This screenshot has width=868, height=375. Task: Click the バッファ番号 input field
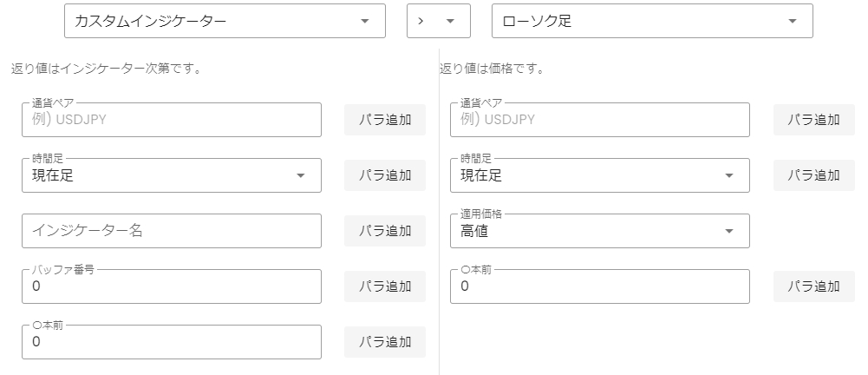(x=172, y=286)
